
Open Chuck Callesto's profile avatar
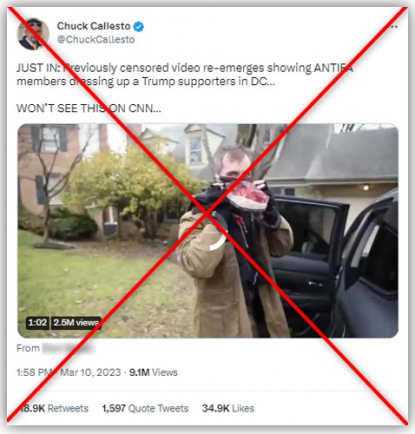coord(33,34)
